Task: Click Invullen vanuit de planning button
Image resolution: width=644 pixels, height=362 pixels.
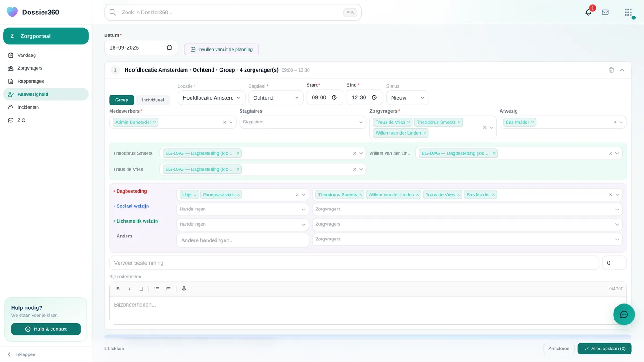Action: (221, 49)
